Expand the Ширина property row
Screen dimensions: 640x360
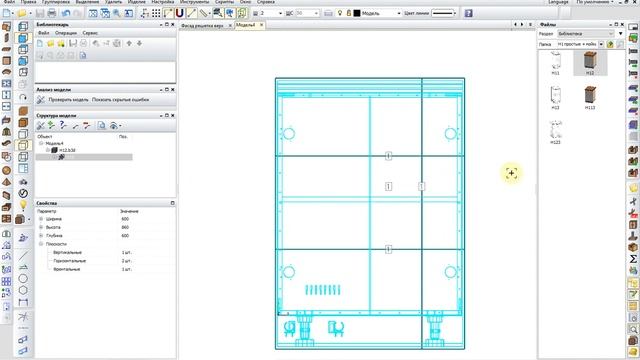41,219
